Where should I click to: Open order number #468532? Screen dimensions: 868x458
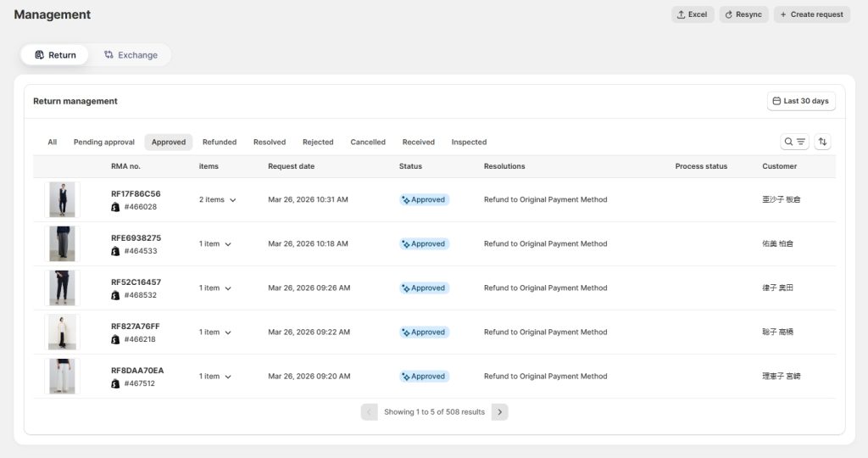click(141, 296)
